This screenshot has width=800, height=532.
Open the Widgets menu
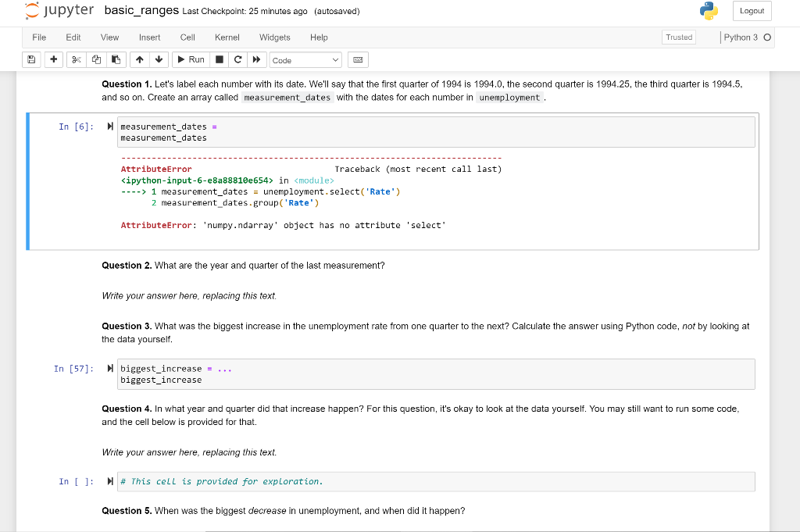tap(275, 37)
